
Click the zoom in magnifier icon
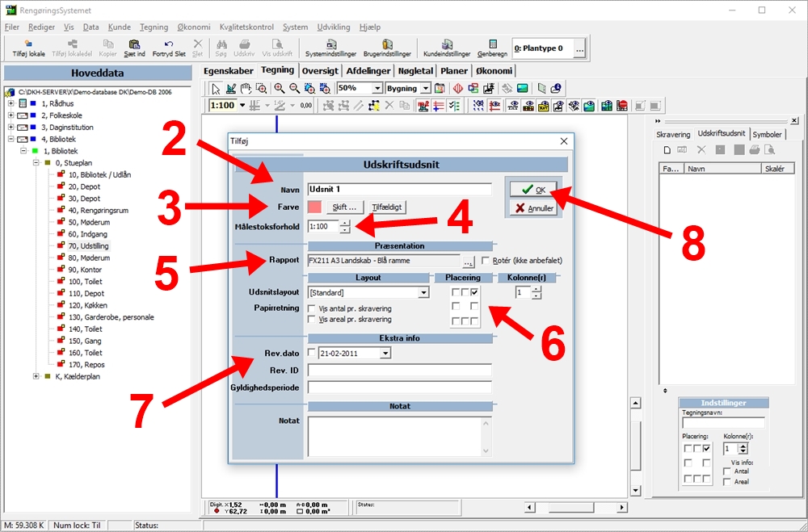click(279, 89)
